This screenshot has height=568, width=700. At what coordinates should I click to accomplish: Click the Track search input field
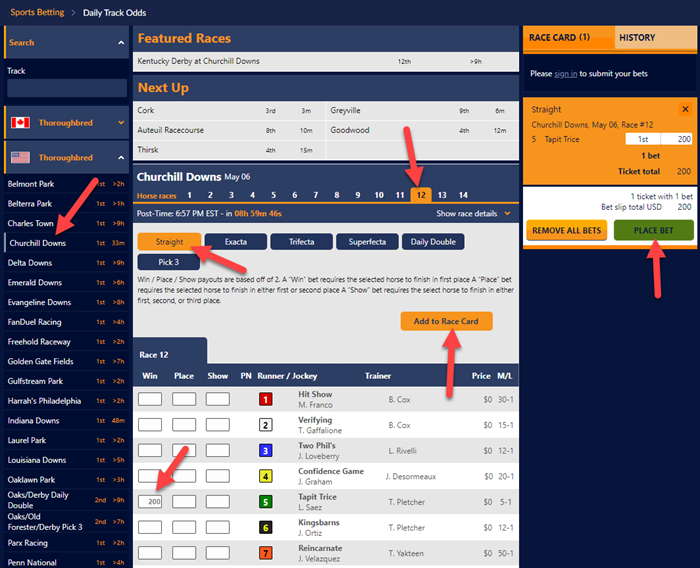67,88
